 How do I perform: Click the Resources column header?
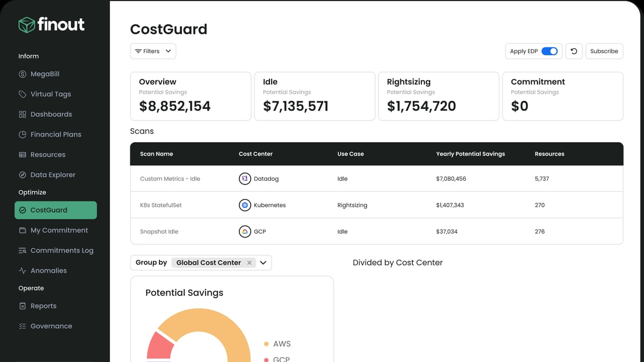[x=550, y=154]
